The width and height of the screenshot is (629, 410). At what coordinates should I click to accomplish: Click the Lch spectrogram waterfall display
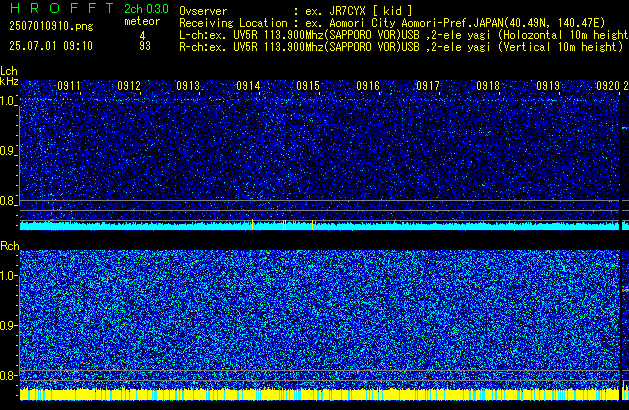pyautogui.click(x=320, y=149)
